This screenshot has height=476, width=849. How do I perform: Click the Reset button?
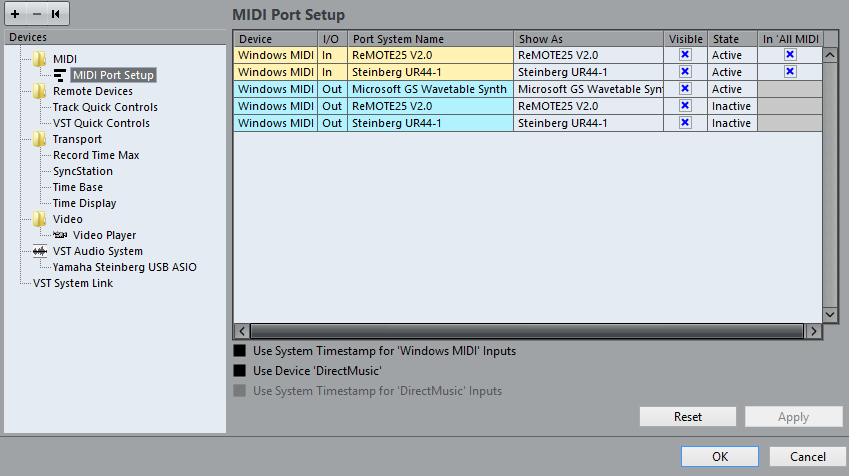point(688,417)
